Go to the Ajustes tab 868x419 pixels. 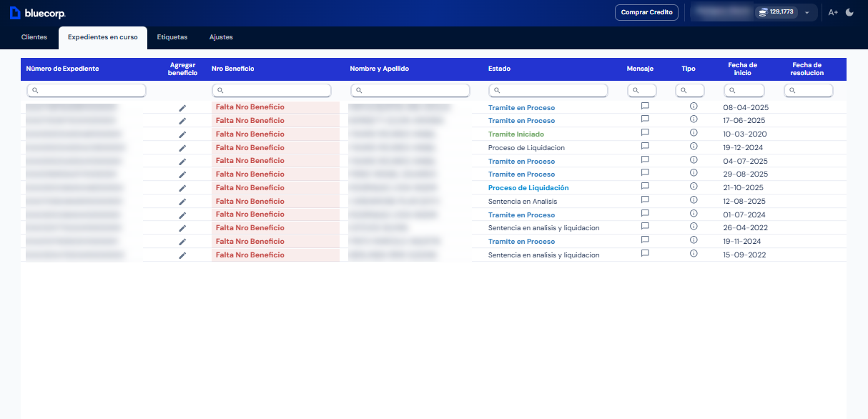[x=221, y=37]
